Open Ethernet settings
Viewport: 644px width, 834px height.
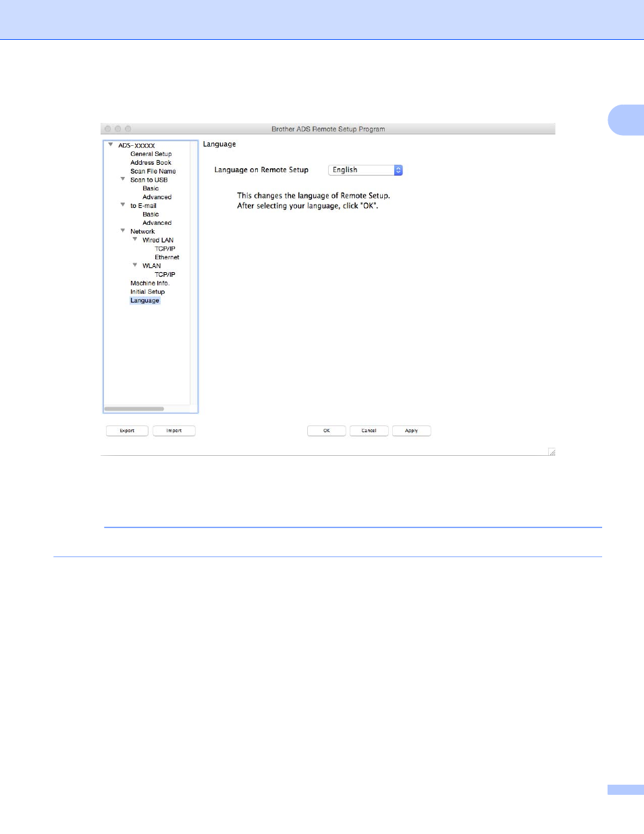click(167, 257)
